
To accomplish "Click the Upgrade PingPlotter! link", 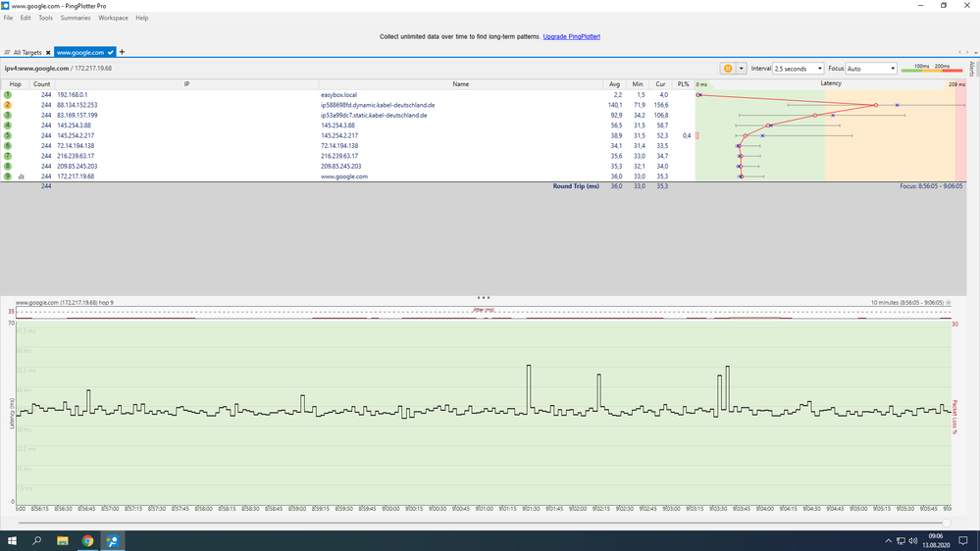I will click(x=571, y=36).
